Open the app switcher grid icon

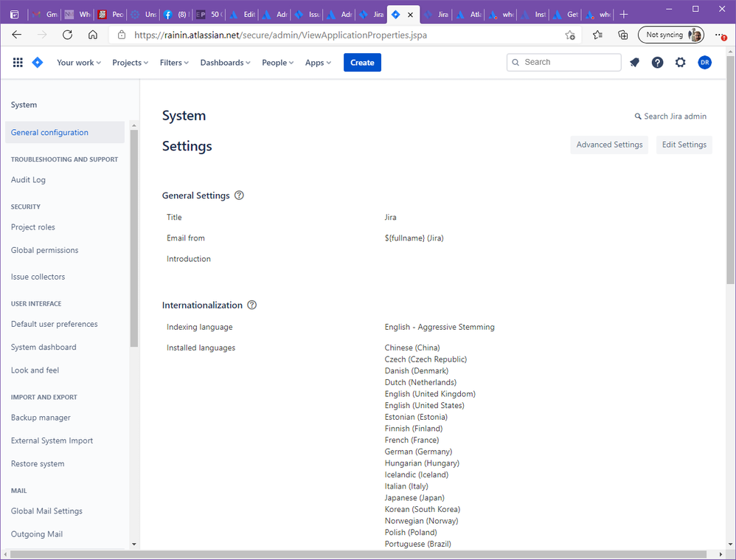pos(18,63)
